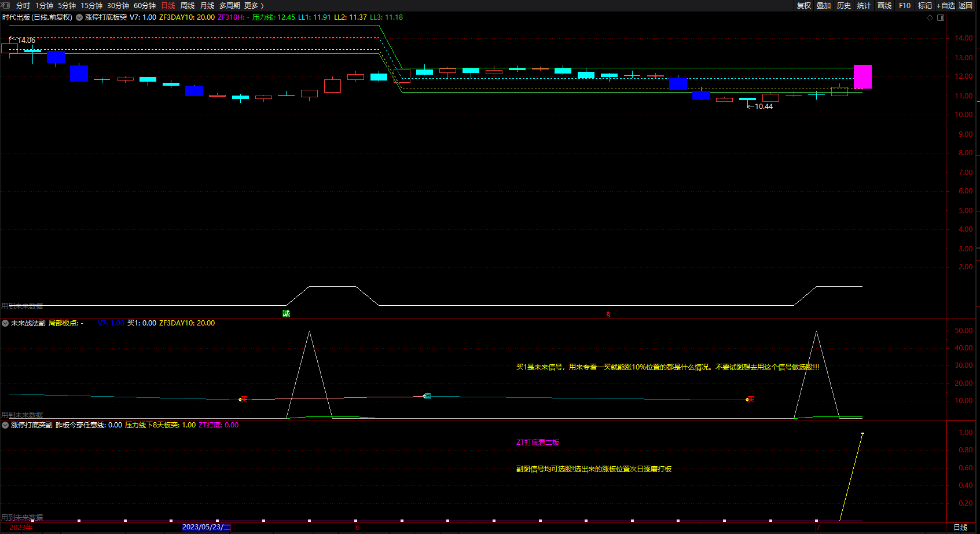
Task: Switch to 分时 intraday view
Action: (23, 6)
